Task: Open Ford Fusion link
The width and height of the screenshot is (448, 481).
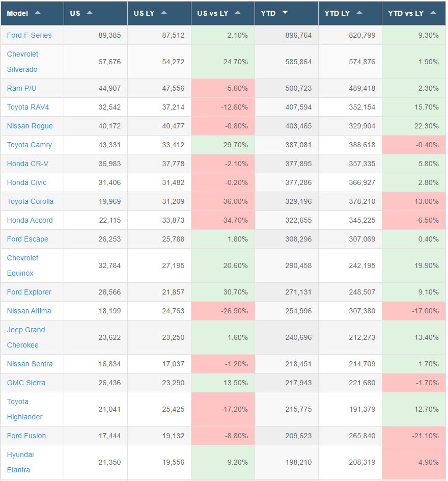Action: coord(26,436)
